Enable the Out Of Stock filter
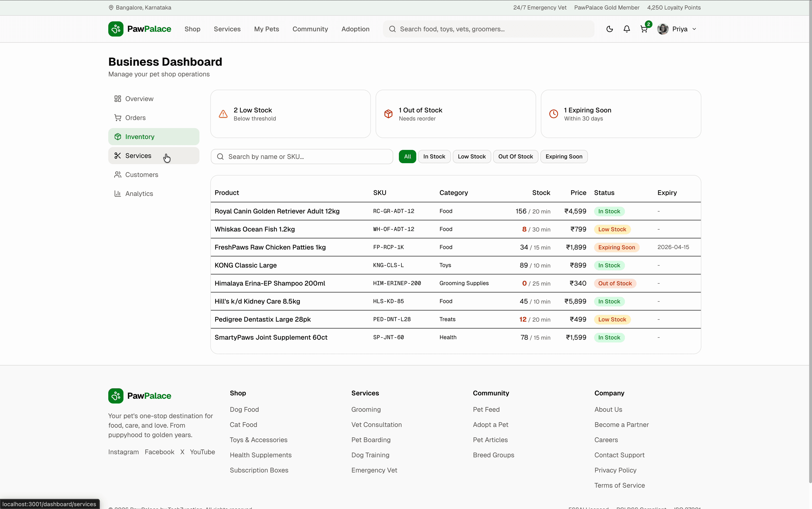 pos(515,156)
